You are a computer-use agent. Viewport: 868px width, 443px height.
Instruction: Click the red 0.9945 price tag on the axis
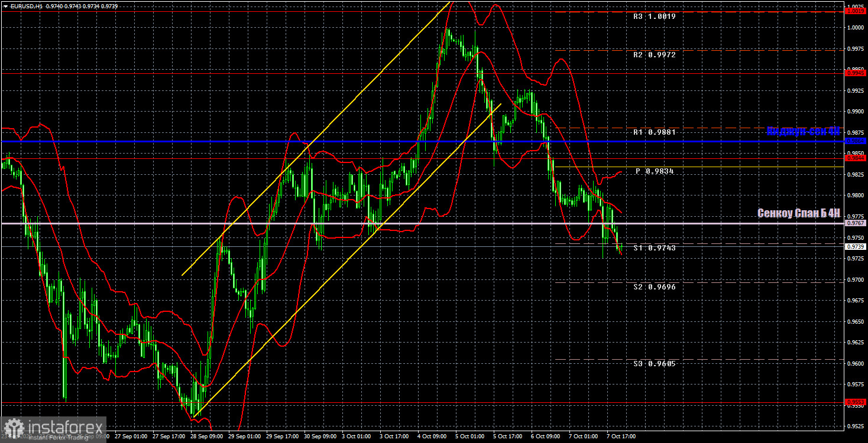tap(856, 73)
